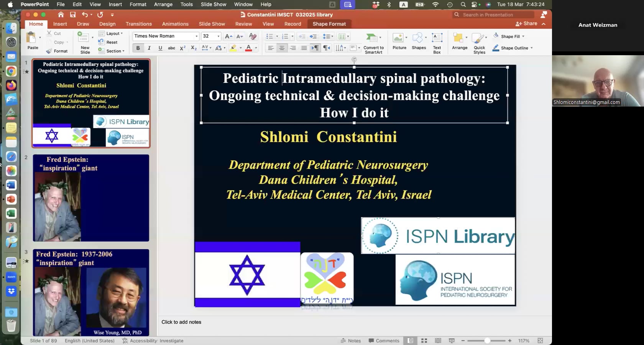Toggle underline formatting
The image size is (644, 345).
coord(160,48)
